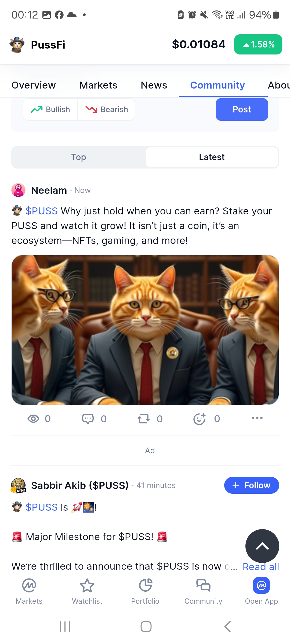Select the Bearish sentiment option
290x644 pixels.
(x=106, y=109)
